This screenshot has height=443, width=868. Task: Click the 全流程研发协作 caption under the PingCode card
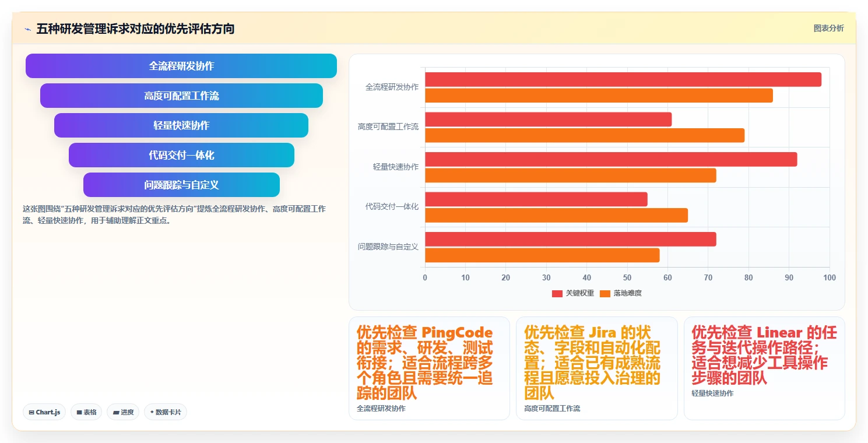coord(381,409)
